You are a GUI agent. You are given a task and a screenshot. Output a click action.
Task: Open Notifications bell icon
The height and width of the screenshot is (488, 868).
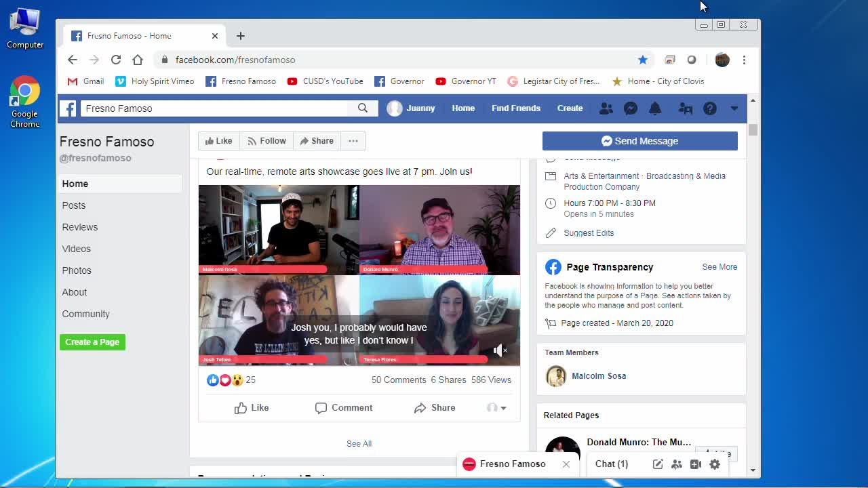click(x=655, y=108)
